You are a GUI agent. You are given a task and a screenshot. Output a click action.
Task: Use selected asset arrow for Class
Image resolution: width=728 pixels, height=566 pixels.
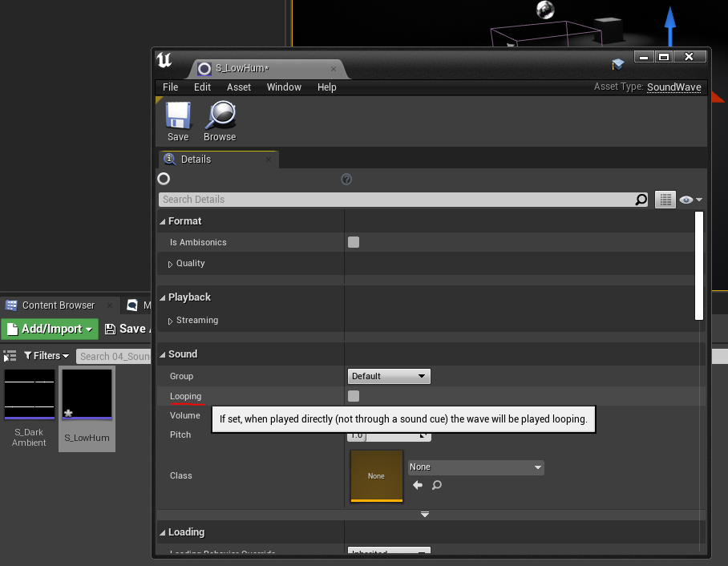(418, 485)
